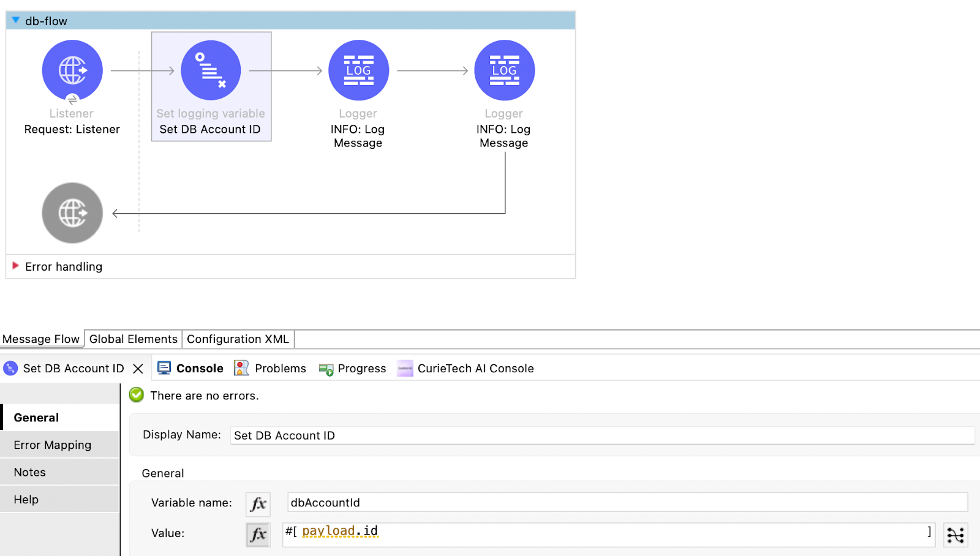Click the green no-errors status icon
The image size is (980, 556).
pos(136,395)
